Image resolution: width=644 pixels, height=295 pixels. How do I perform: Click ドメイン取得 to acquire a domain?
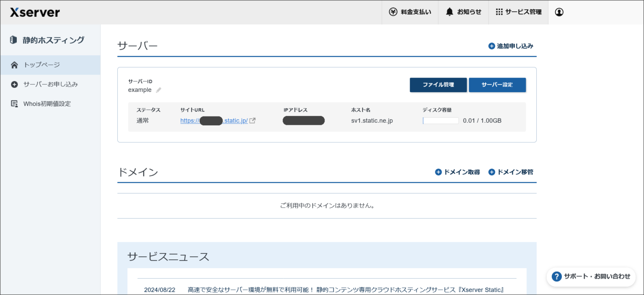[x=457, y=172]
